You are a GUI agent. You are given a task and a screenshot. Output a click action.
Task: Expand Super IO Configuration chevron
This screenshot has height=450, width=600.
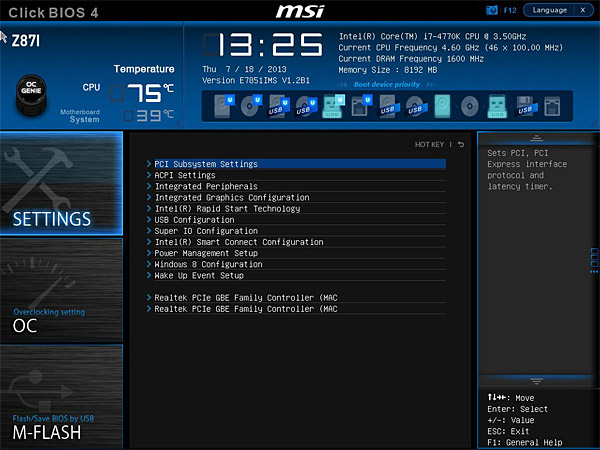click(149, 231)
